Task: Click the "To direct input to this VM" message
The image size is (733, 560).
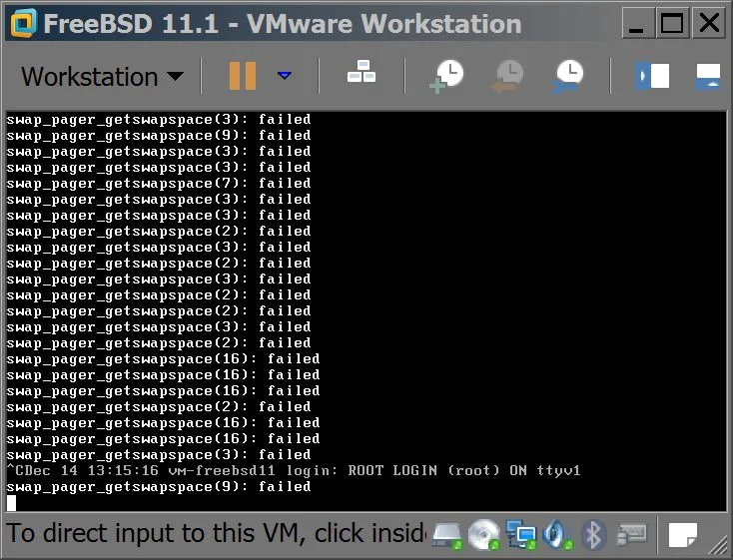Action: (216, 533)
